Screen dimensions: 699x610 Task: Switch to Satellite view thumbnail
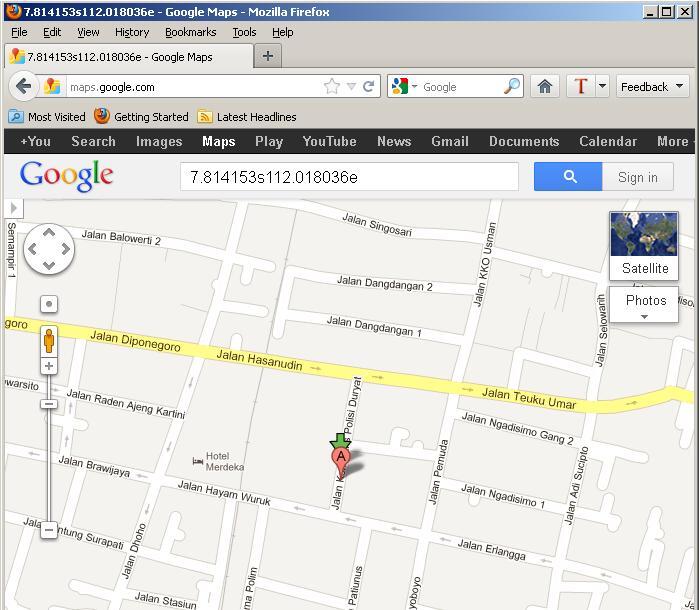[x=644, y=246]
